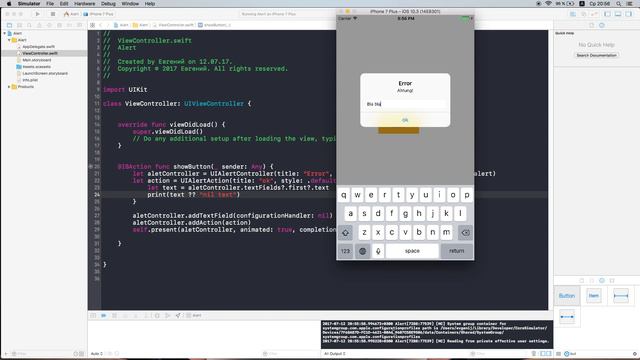
Task: Open Spotlight search in menu bar
Action: 619,4
